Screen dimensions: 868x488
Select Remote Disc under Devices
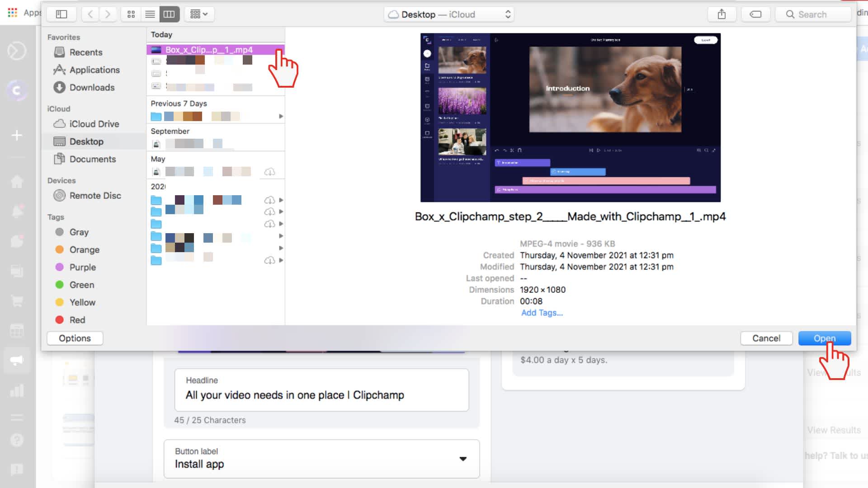(x=87, y=196)
